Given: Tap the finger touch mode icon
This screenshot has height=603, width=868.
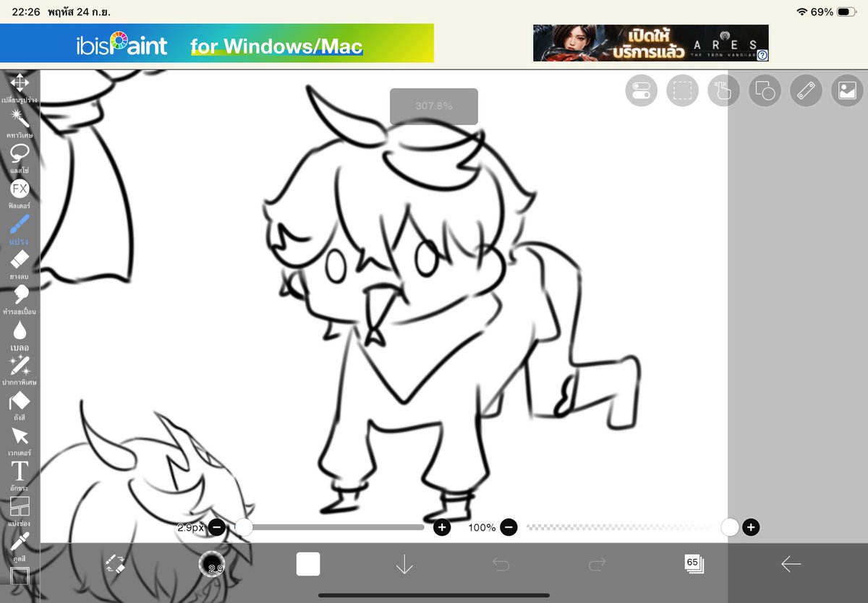Looking at the screenshot, I should pos(723,90).
